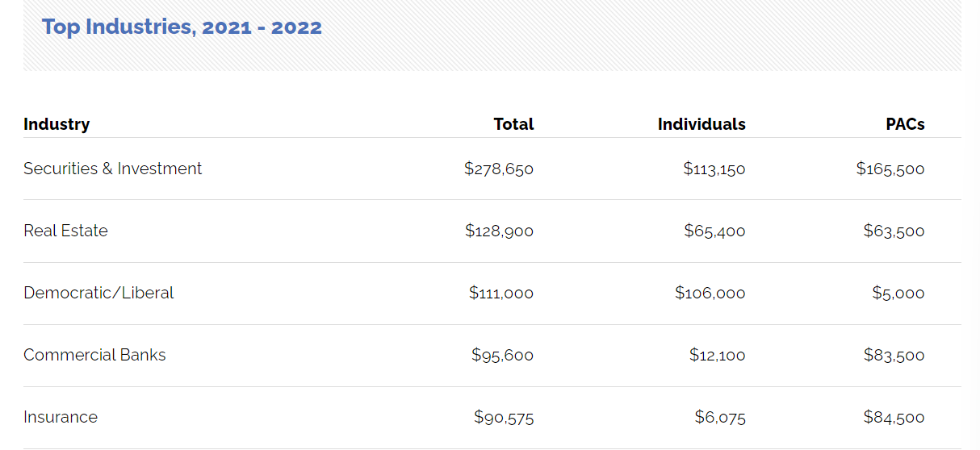
Task: Click the $6,075 Insurance individuals amount
Action: click(719, 417)
